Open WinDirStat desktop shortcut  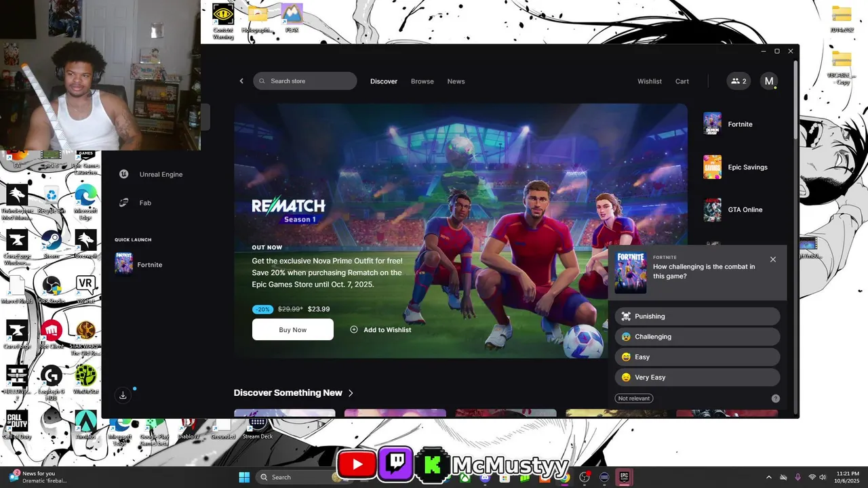(85, 380)
